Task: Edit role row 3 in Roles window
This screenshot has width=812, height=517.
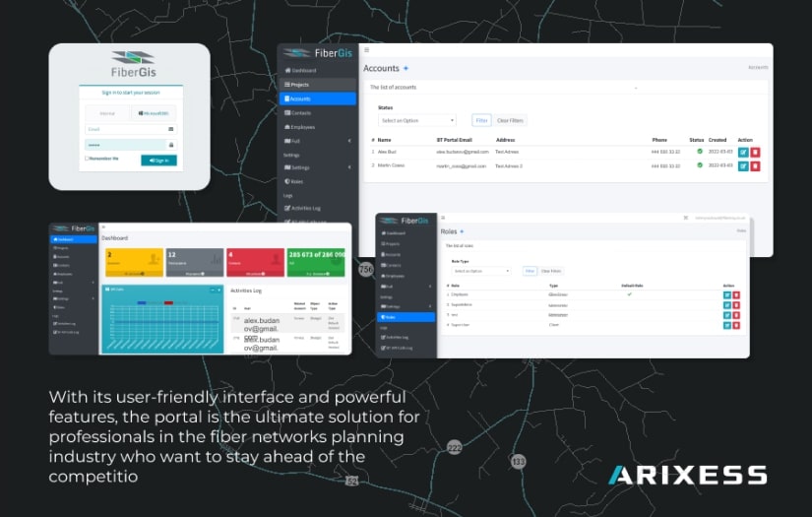Action: pyautogui.click(x=727, y=315)
